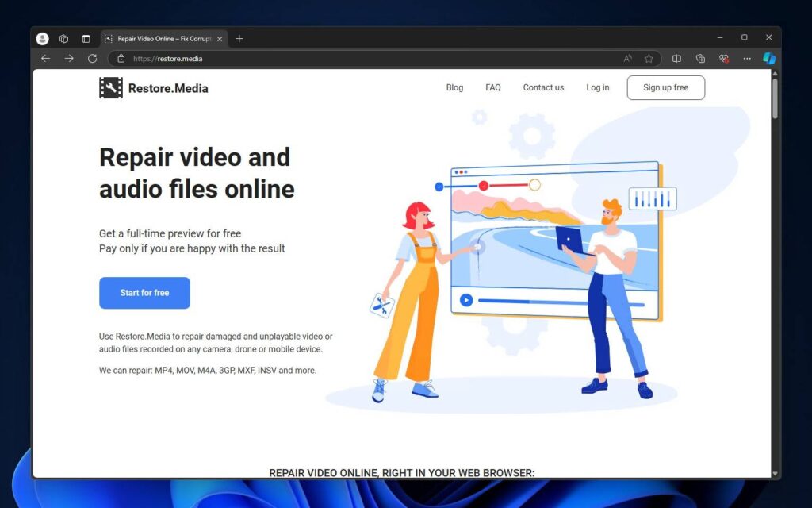The image size is (812, 508).
Task: Open Browser essentials panel
Action: (x=723, y=58)
